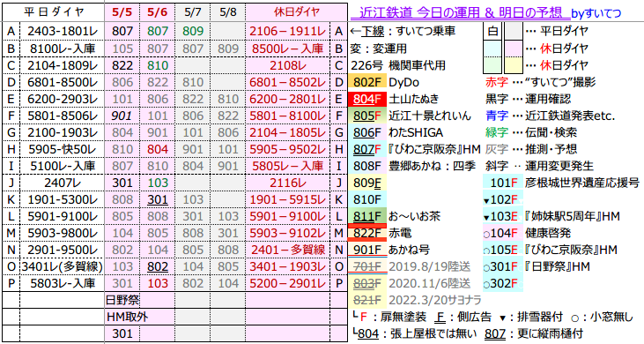Image resolution: width=644 pixels, height=344 pixels.
Task: Click the red 2401－多賀線 holiday cell
Action: pos(287,250)
